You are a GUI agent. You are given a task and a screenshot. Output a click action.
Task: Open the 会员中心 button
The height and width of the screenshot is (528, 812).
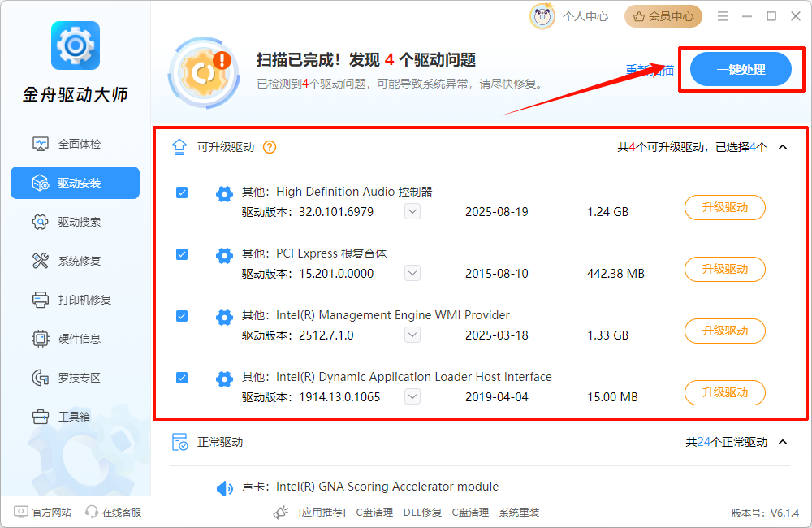coord(663,16)
